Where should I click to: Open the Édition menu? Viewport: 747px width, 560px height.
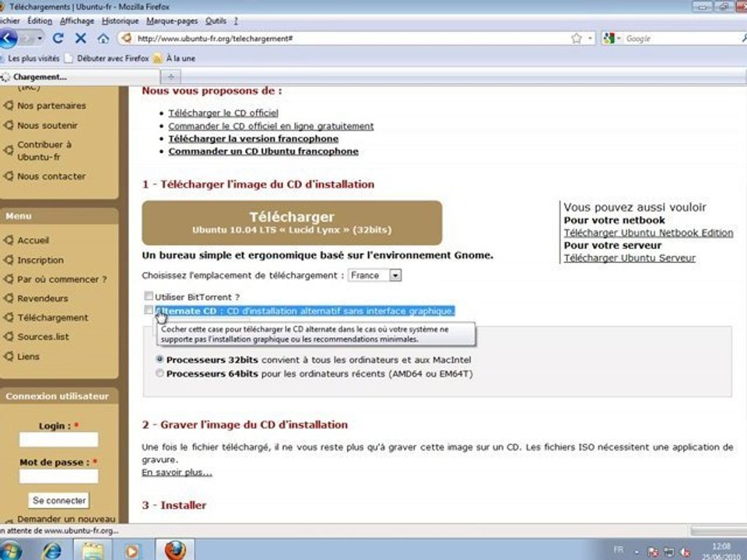click(40, 21)
